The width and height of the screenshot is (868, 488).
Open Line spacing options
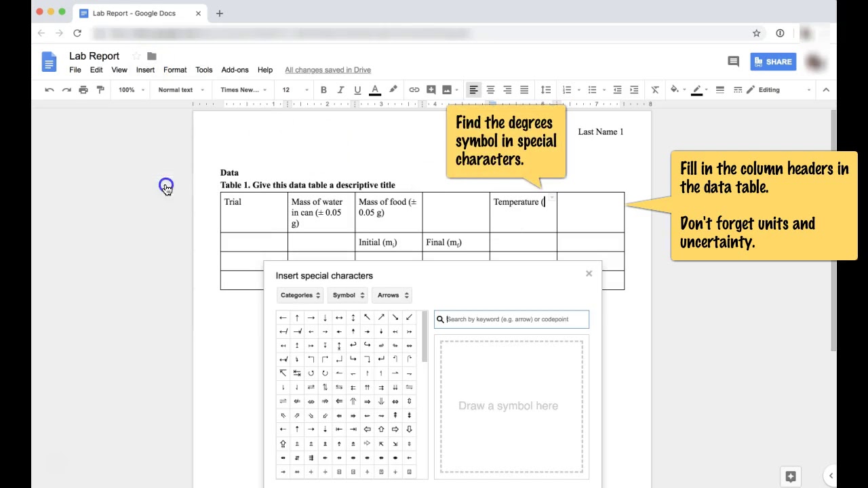(546, 89)
